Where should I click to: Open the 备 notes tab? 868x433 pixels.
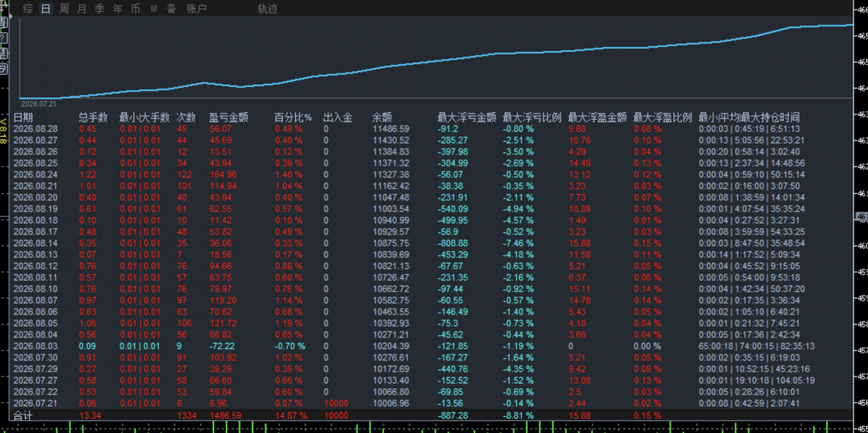click(x=171, y=9)
